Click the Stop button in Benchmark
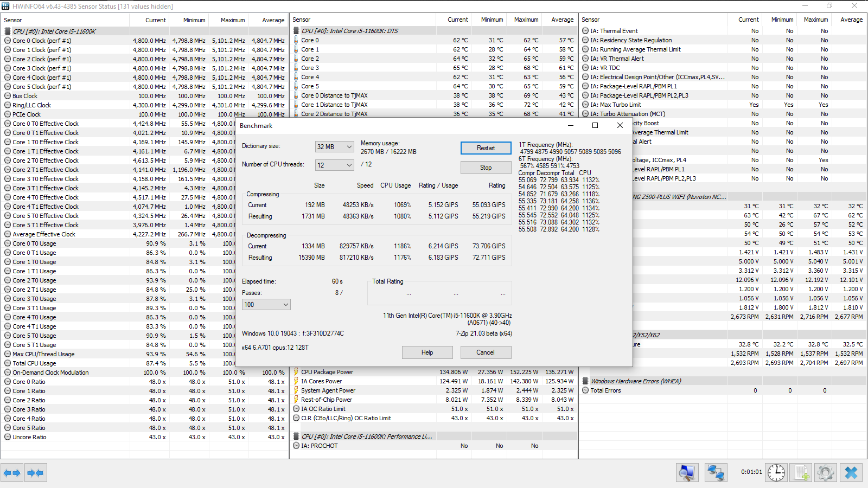868x488 pixels. (486, 168)
